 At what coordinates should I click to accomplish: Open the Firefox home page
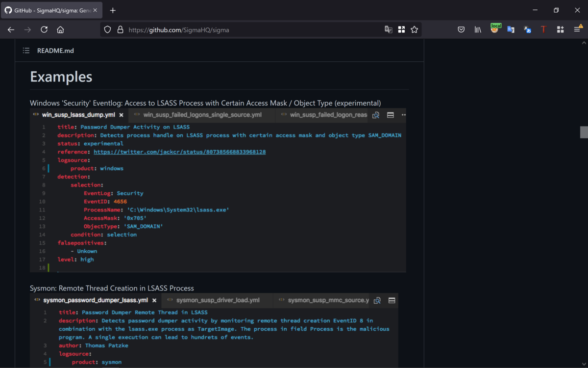tap(60, 29)
